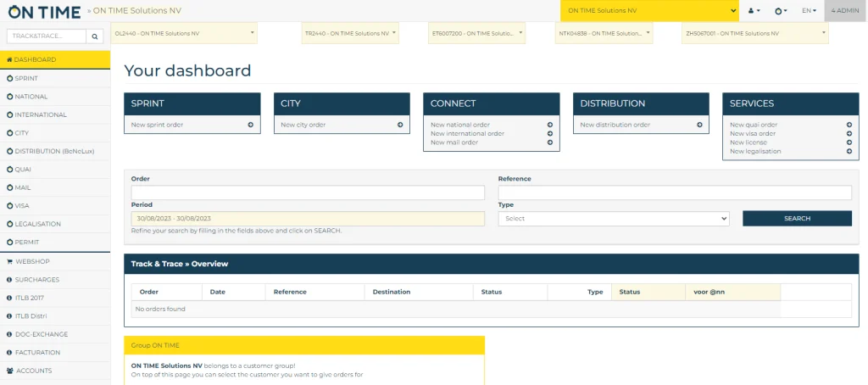Expand the ZH5067001 account dropdown

click(755, 33)
